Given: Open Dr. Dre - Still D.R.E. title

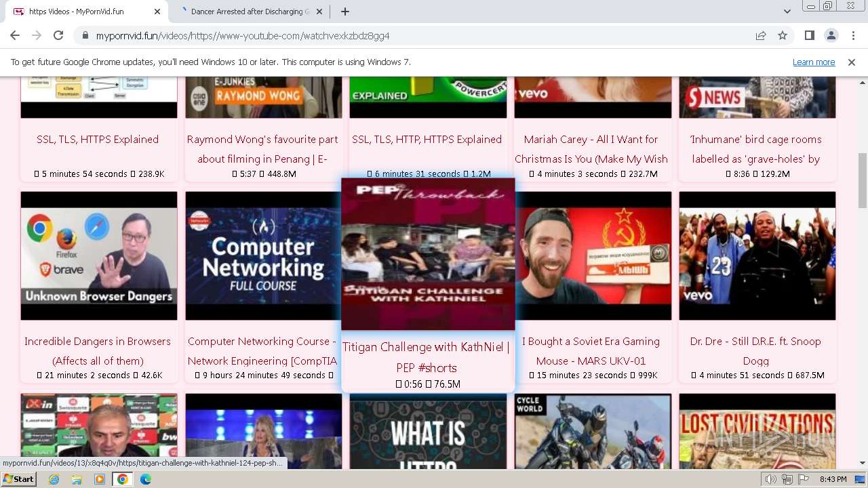Looking at the screenshot, I should [x=756, y=351].
